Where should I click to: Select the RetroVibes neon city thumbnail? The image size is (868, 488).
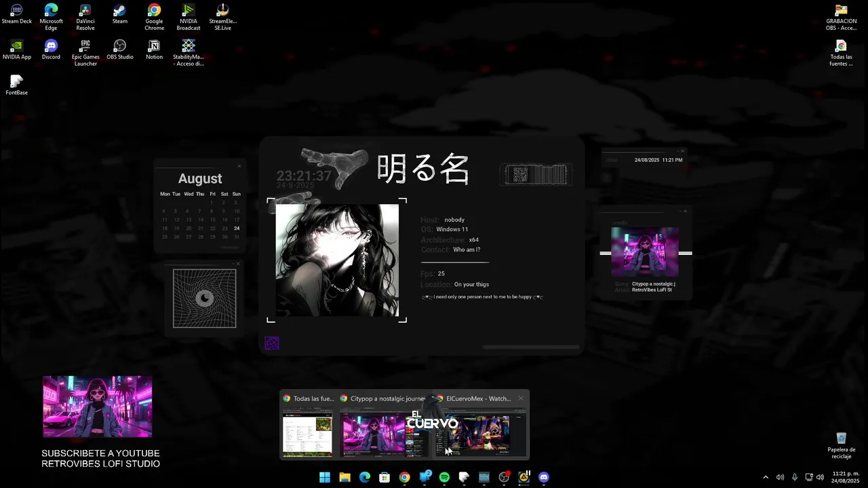pyautogui.click(x=98, y=407)
